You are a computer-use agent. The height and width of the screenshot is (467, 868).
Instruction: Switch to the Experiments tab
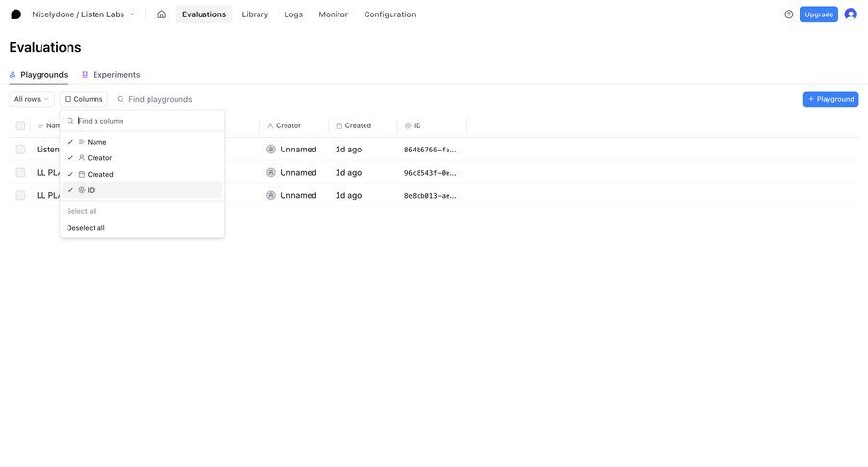coord(111,75)
